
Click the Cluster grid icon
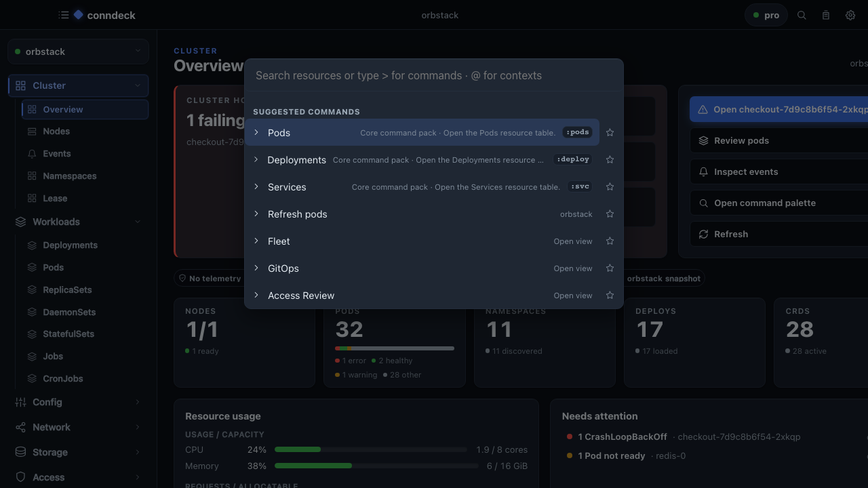[x=20, y=85]
